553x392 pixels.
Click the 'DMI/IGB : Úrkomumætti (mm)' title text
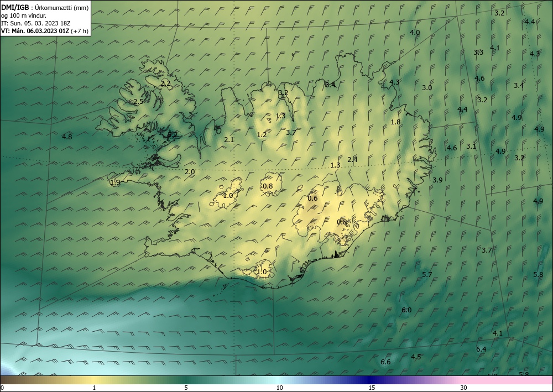pos(45,8)
